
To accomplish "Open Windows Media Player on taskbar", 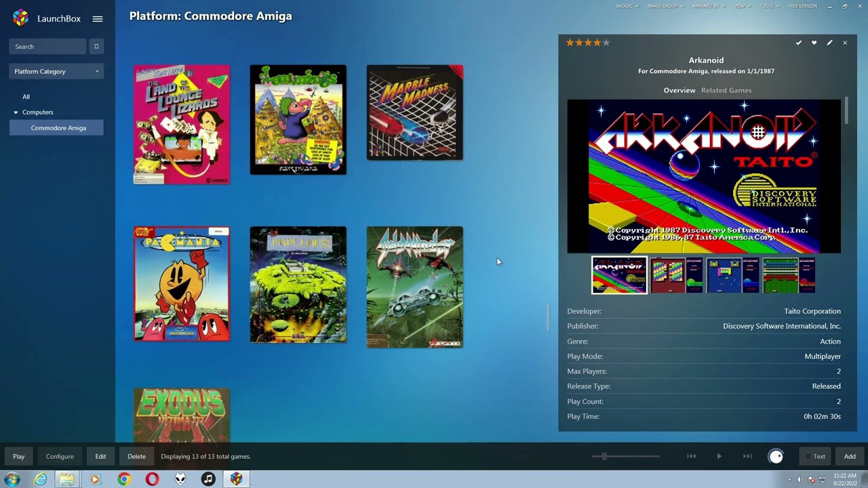I will pos(94,479).
